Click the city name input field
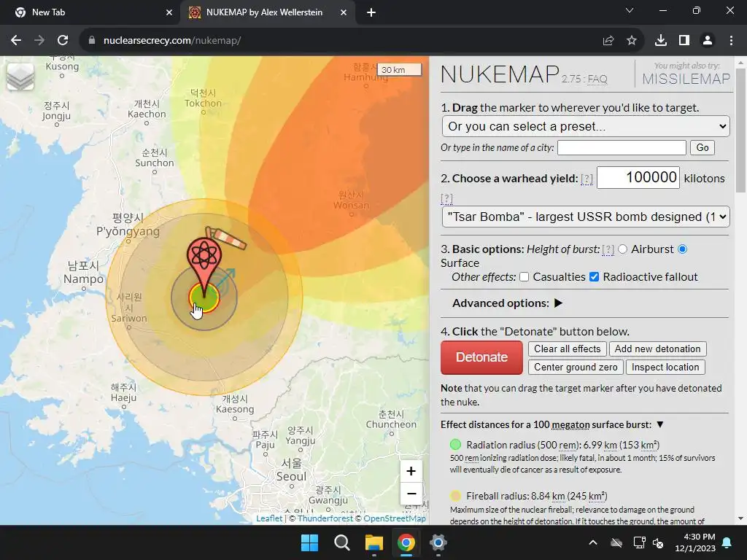The width and height of the screenshot is (747, 560). pyautogui.click(x=622, y=147)
